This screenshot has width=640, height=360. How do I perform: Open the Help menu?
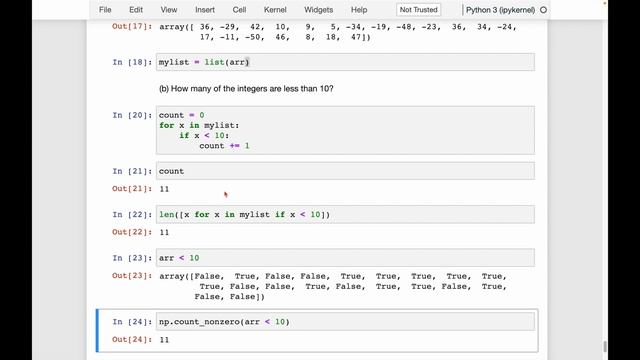359,10
